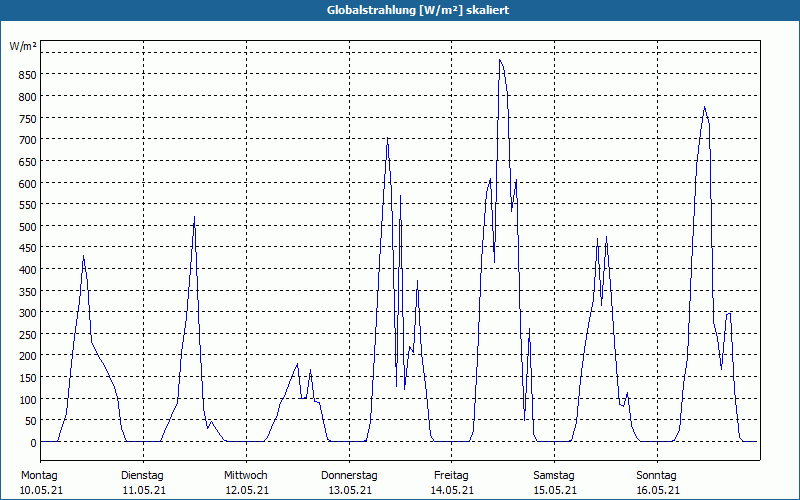Click Thursday's radiation peak near 700
Screen dimensions: 800x500
pyautogui.click(x=387, y=138)
